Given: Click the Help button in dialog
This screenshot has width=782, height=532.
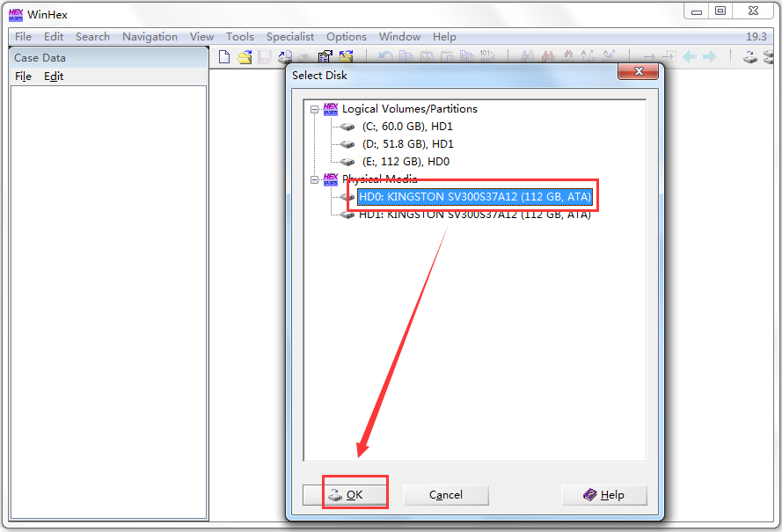Looking at the screenshot, I should pos(604,494).
